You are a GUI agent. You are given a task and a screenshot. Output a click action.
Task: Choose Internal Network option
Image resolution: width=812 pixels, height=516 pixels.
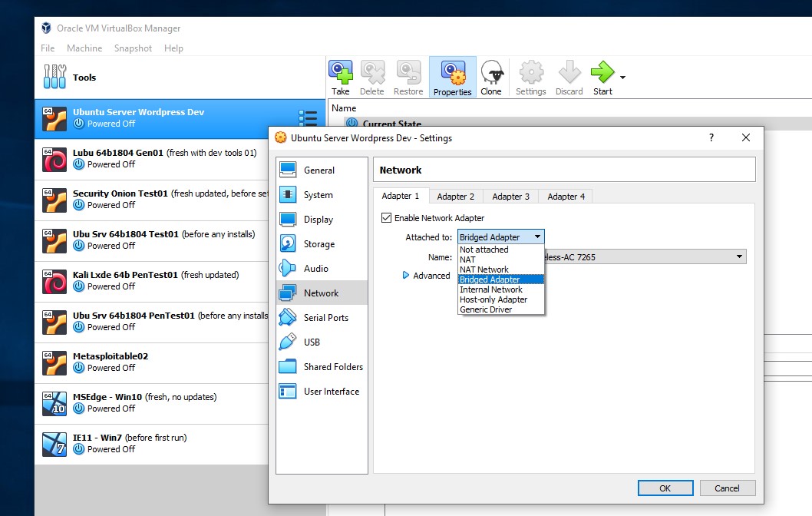(x=500, y=289)
